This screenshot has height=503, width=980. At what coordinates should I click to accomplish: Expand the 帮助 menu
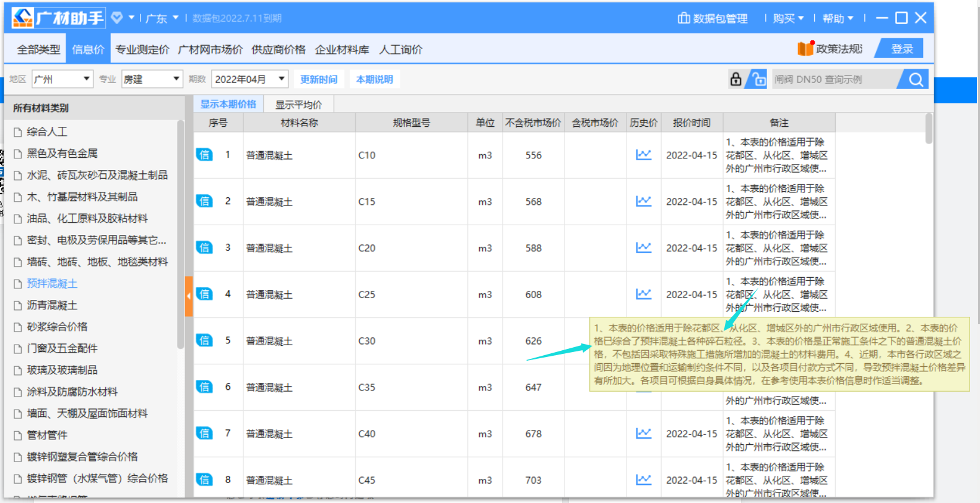pyautogui.click(x=838, y=19)
